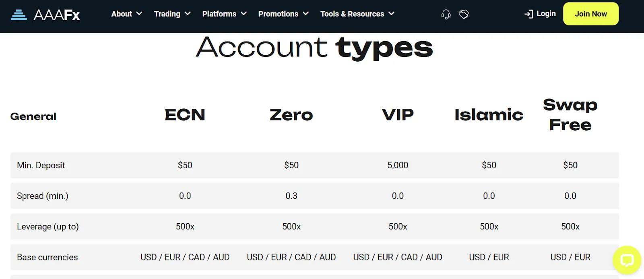Click the Join Now button
Image resolution: width=644 pixels, height=279 pixels.
pyautogui.click(x=591, y=14)
